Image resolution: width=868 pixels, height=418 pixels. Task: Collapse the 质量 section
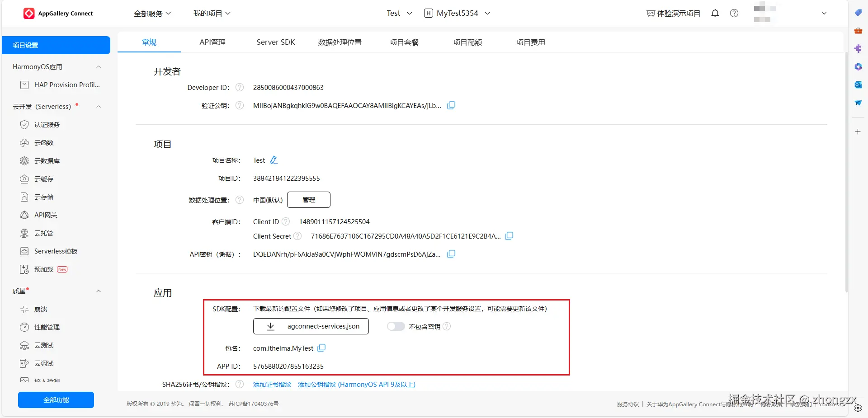(x=99, y=291)
